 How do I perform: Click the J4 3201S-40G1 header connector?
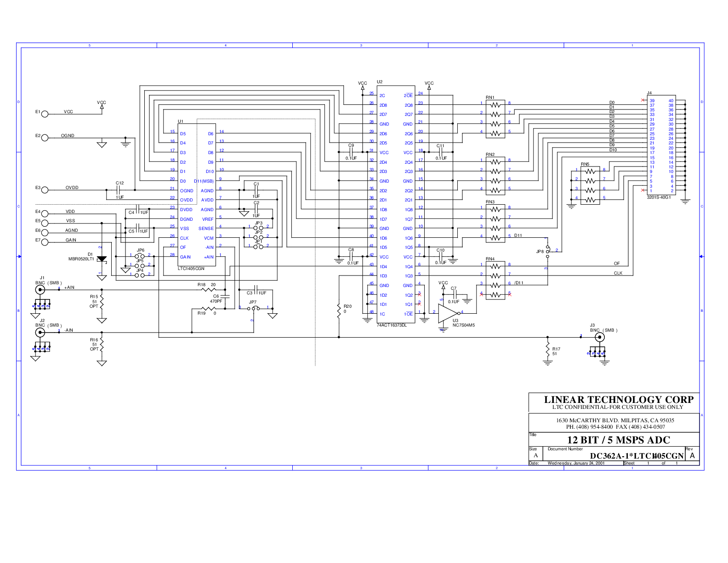661,145
